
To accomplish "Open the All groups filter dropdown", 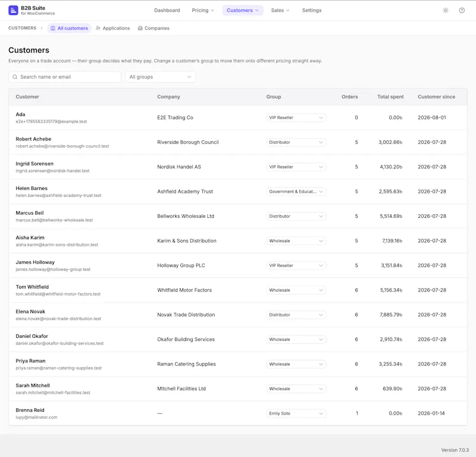I will pos(160,77).
